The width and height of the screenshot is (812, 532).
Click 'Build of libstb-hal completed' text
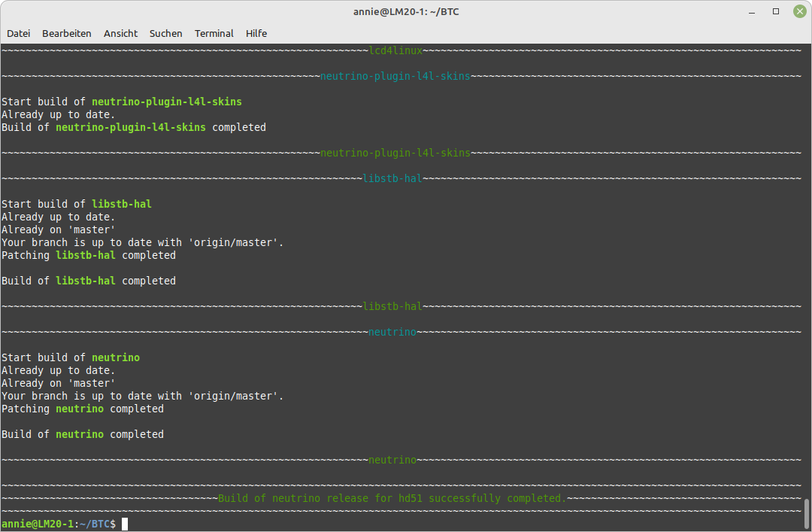(x=89, y=281)
